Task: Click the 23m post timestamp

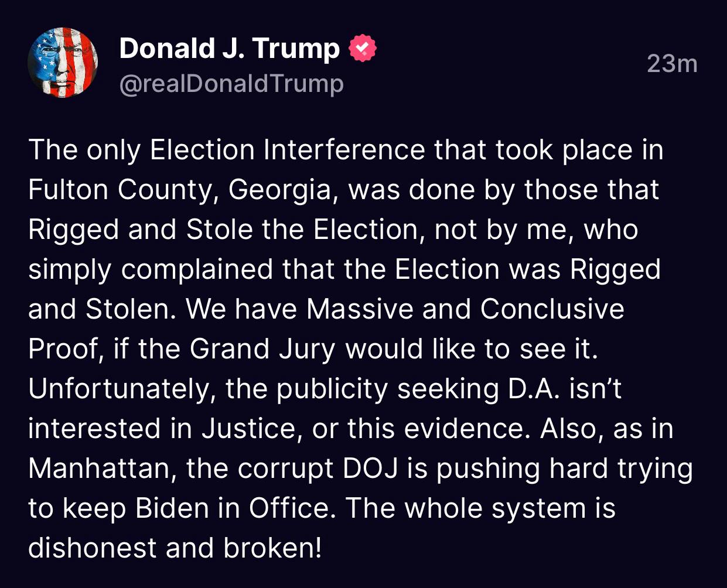Action: pyautogui.click(x=672, y=63)
